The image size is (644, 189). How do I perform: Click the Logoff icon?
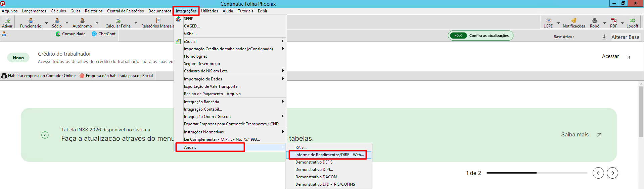coord(632,21)
